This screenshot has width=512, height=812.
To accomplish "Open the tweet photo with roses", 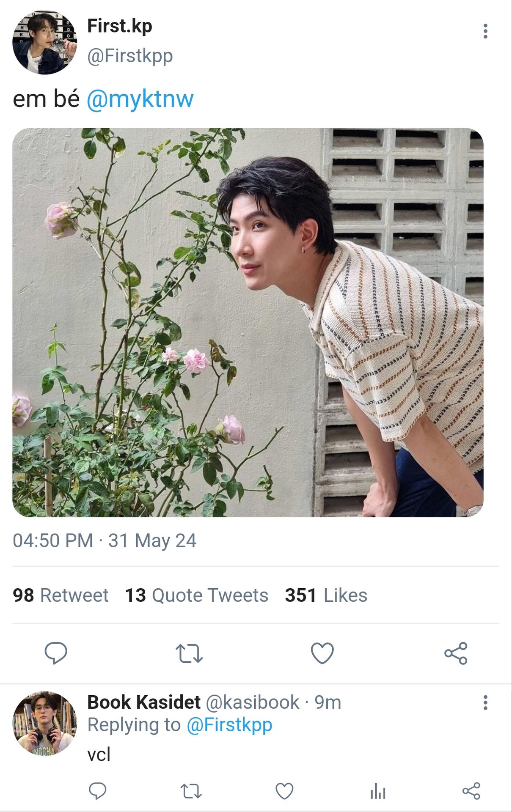I will point(248,322).
